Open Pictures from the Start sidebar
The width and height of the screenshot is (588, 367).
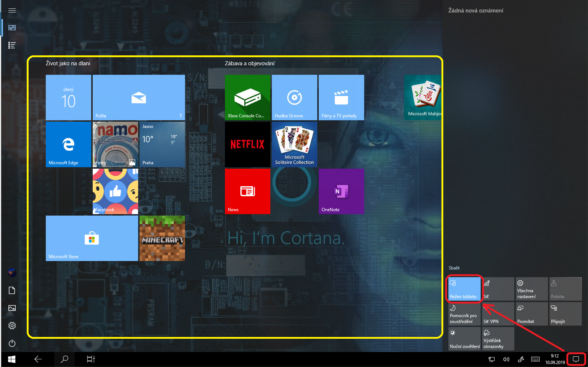tap(12, 308)
